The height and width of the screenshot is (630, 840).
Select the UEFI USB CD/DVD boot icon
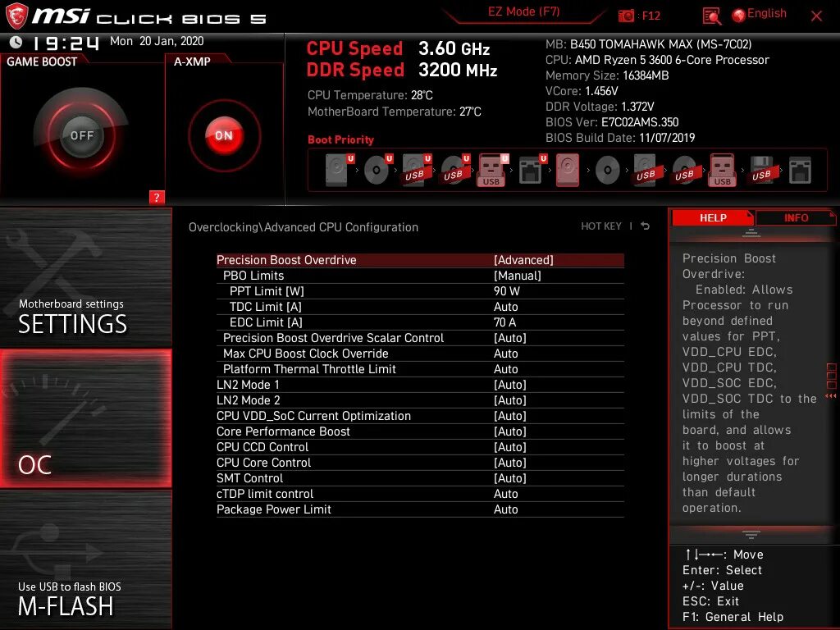454,170
